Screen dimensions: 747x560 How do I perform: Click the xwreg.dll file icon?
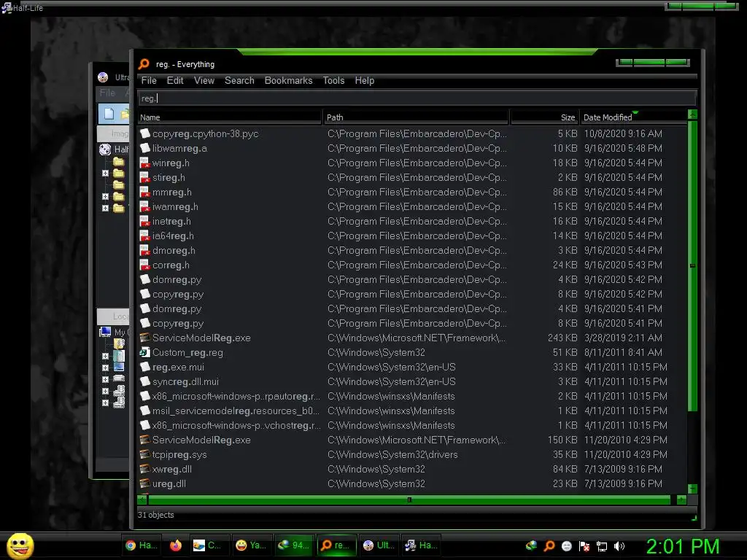[x=145, y=469]
